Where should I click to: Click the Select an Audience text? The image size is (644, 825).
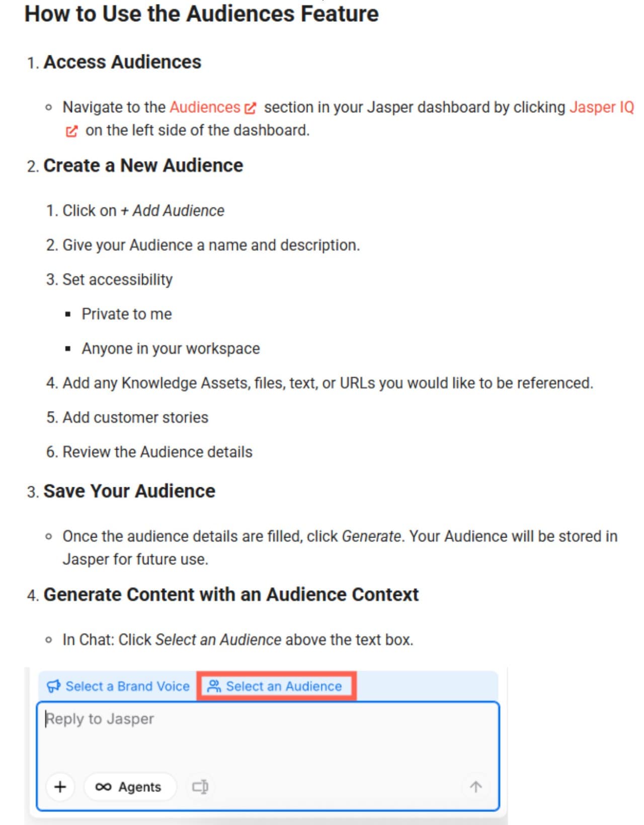click(284, 686)
